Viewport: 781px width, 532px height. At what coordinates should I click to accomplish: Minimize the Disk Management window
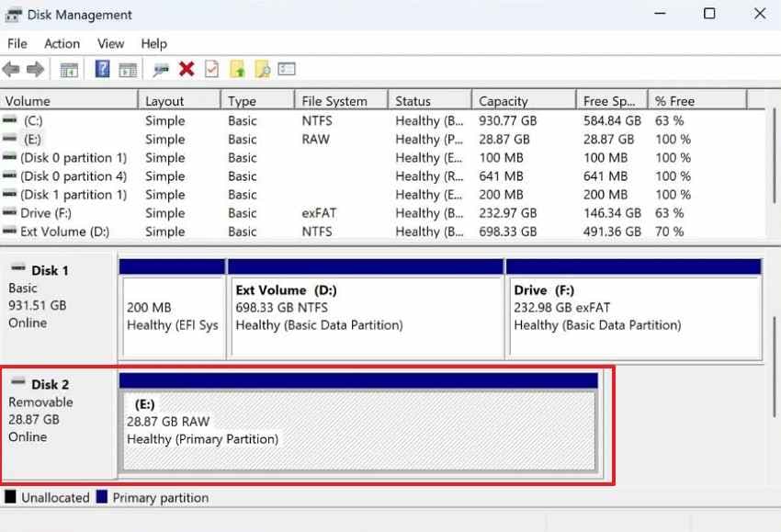point(660,14)
